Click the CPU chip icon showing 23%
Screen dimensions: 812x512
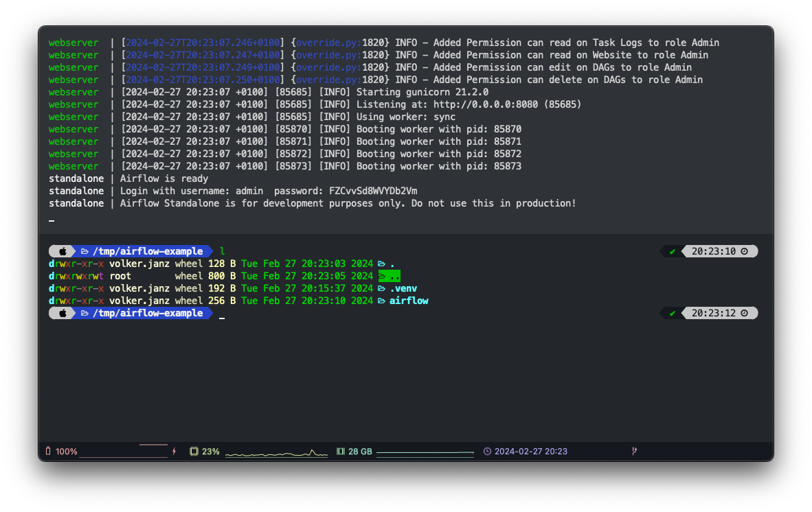click(194, 452)
